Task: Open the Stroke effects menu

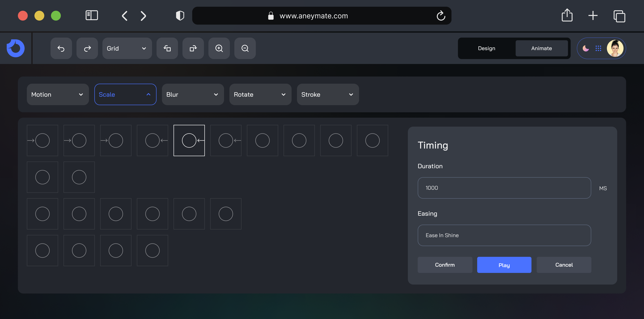Action: pos(328,95)
